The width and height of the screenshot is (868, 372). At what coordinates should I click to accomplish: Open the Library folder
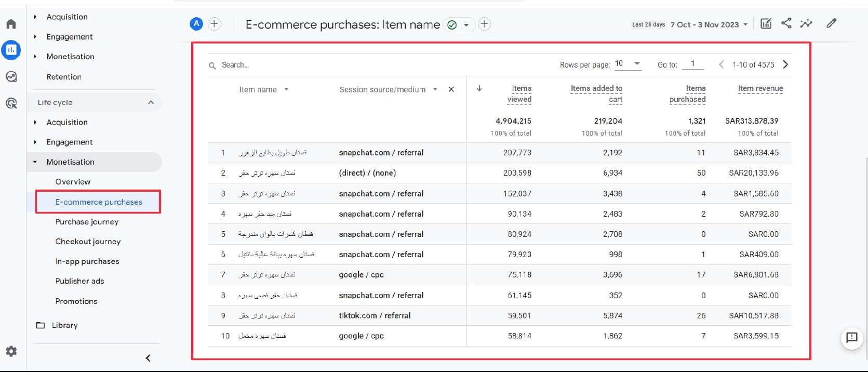(x=57, y=325)
